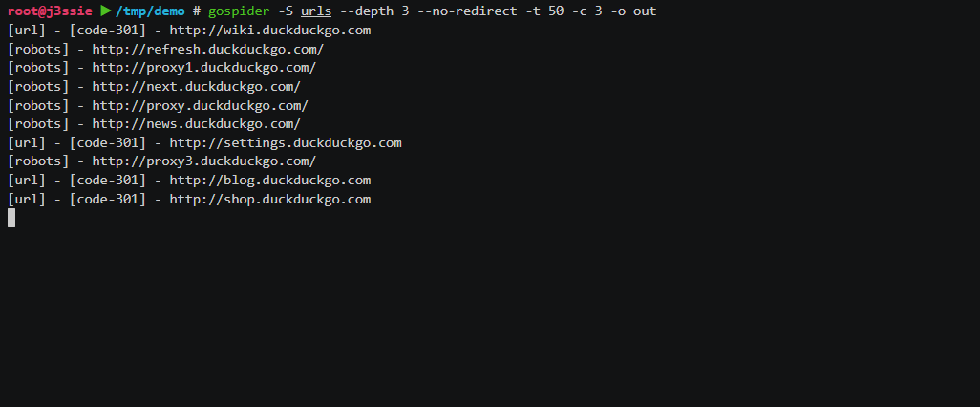Click the underlined urls file argument

tap(315, 11)
